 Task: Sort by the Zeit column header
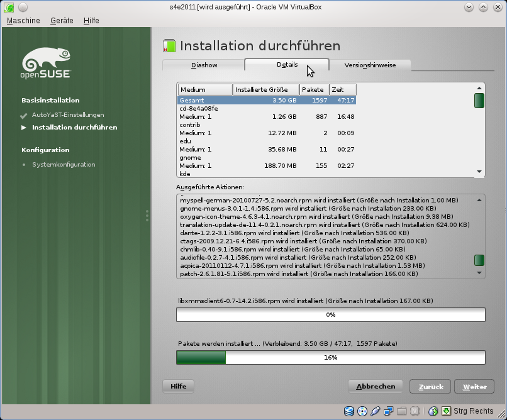(343, 89)
